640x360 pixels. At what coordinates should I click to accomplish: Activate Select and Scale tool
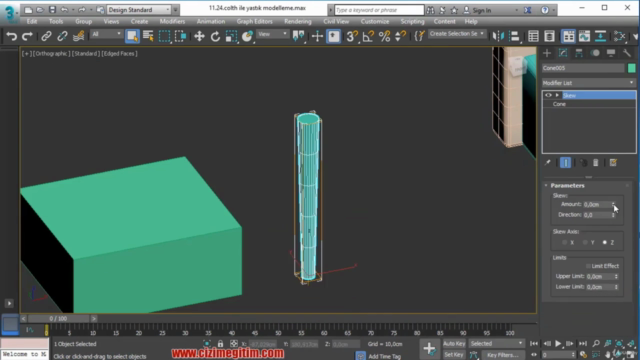click(x=231, y=36)
